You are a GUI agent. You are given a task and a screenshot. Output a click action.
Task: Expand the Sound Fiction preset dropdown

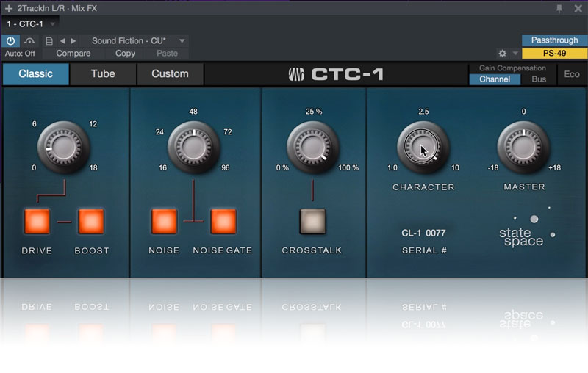pos(182,41)
